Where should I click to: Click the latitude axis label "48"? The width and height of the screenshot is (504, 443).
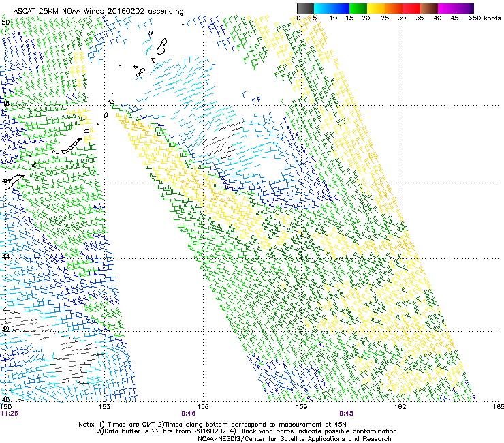tap(5, 104)
